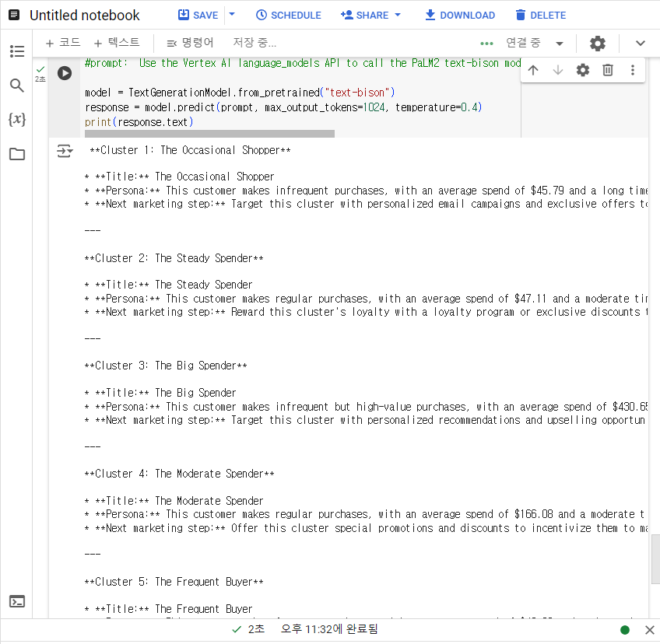Open the variables {x} panel

pyautogui.click(x=17, y=120)
